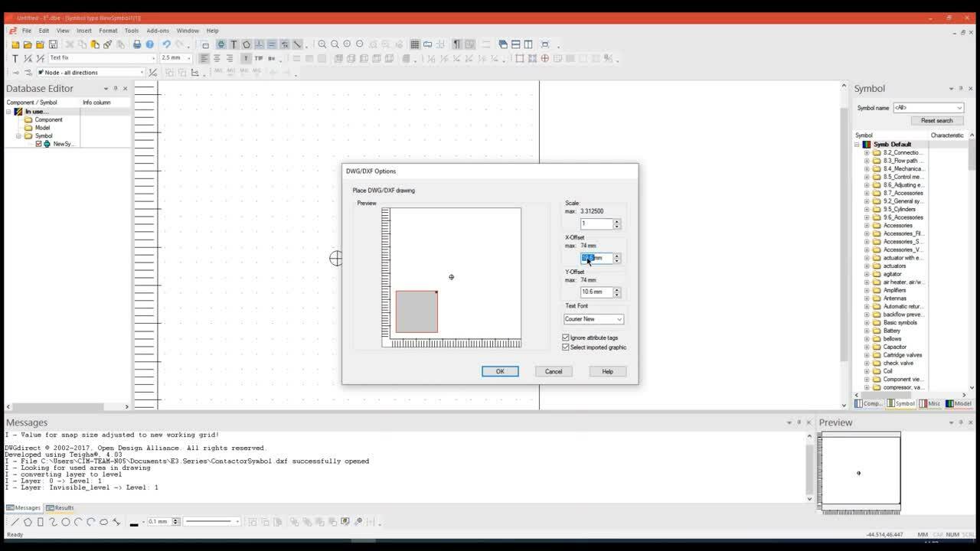The width and height of the screenshot is (980, 551).
Task: Select the cloud shape drawing tool
Action: point(103,522)
